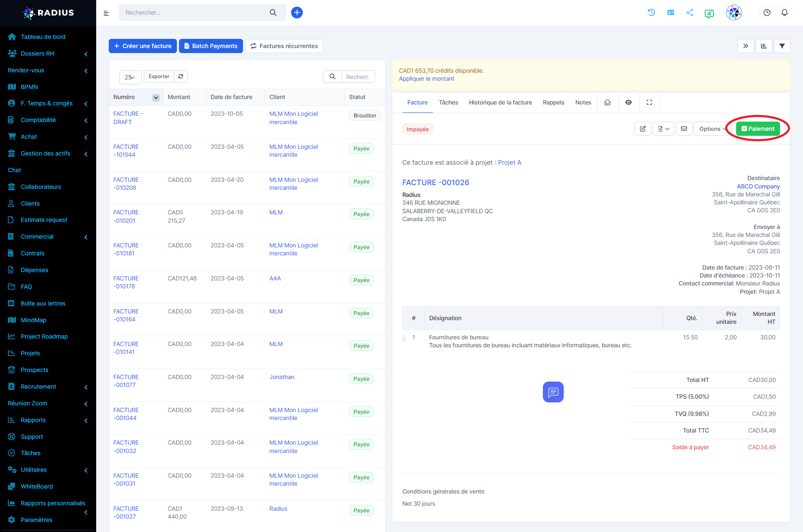
Task: Focus the table Recherc search field
Action: pos(358,76)
